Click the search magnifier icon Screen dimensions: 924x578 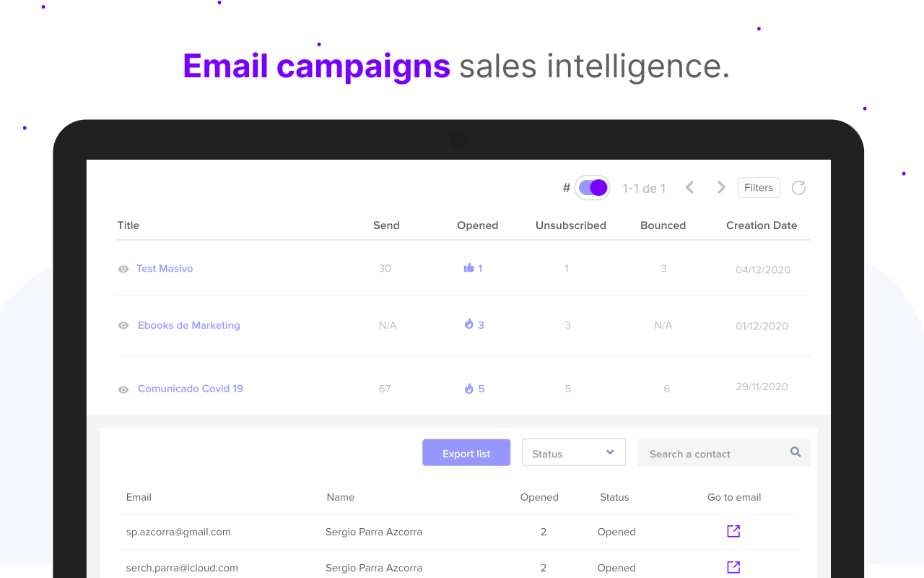pyautogui.click(x=796, y=452)
